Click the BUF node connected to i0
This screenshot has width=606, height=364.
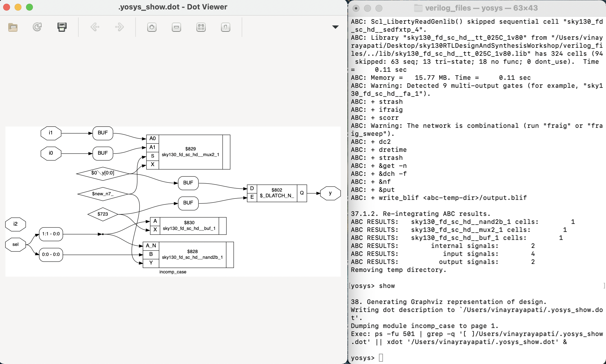tap(102, 153)
